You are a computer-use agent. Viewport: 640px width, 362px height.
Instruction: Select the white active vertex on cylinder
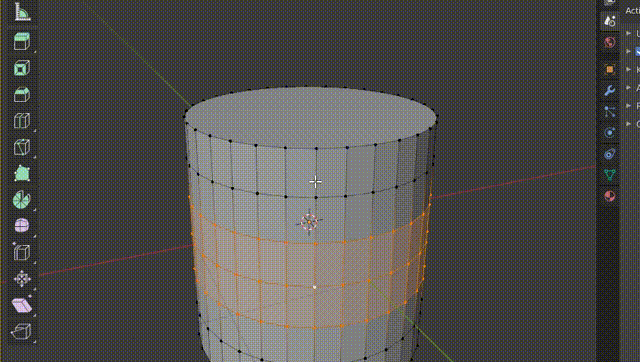(x=314, y=287)
